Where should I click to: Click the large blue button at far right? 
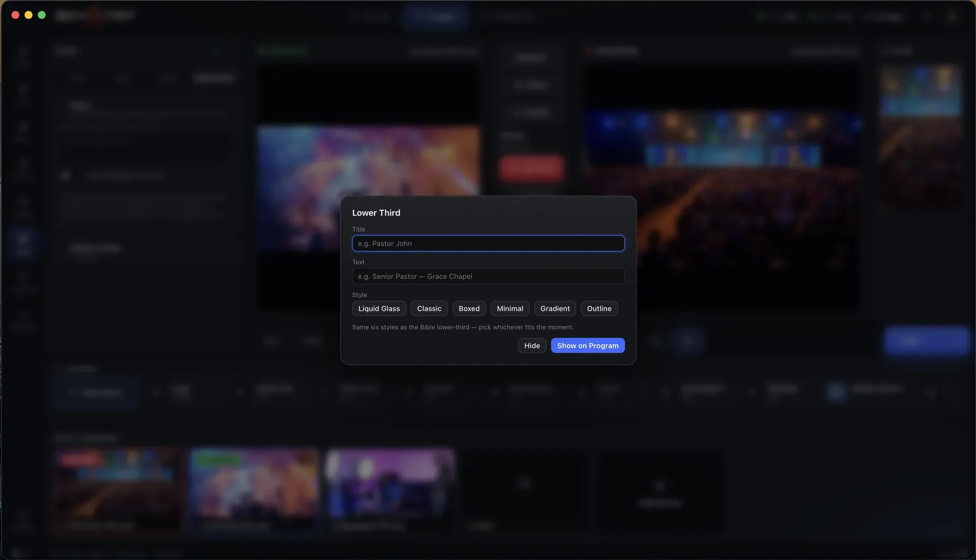(x=926, y=340)
